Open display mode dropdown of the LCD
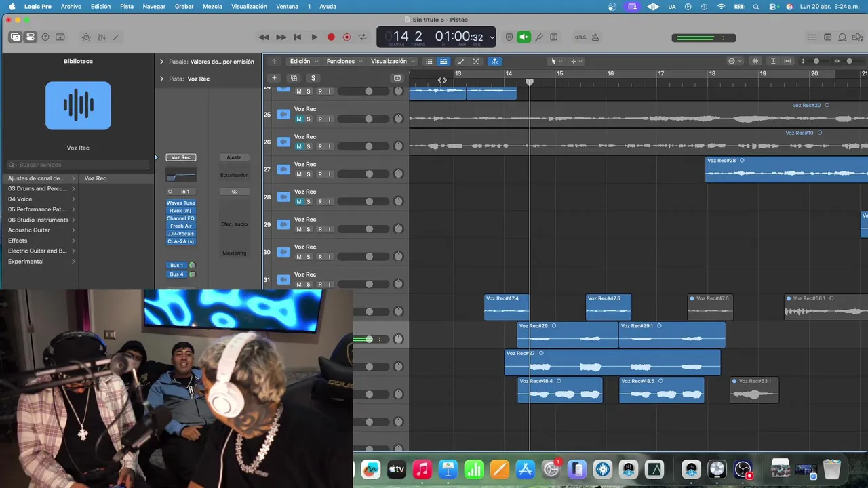868x488 pixels. (x=492, y=37)
